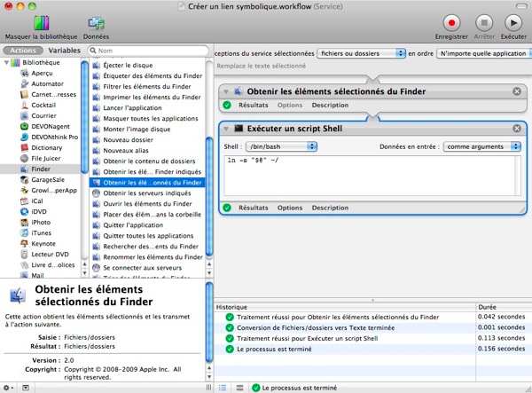This screenshot has height=393, width=532.
Task: Collapse the Bibliothèque tree item
Action: pyautogui.click(x=6, y=62)
